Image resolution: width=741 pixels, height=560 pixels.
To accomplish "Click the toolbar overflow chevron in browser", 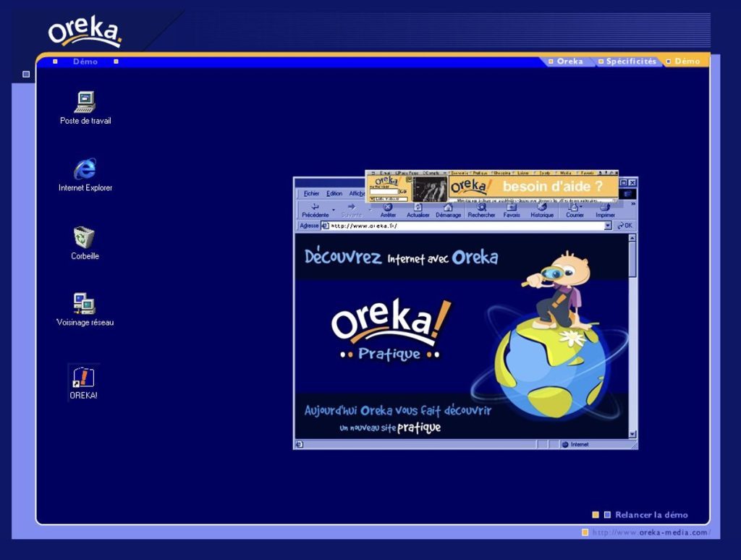I will [632, 204].
